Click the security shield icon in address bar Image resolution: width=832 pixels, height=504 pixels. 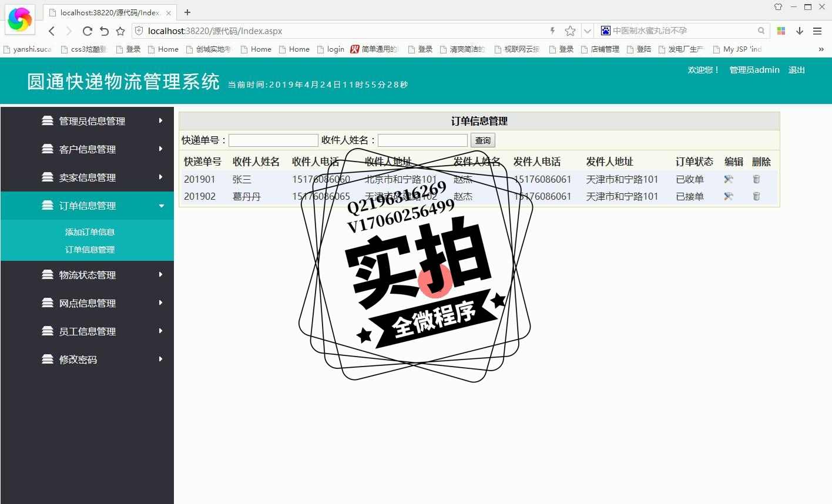click(139, 31)
